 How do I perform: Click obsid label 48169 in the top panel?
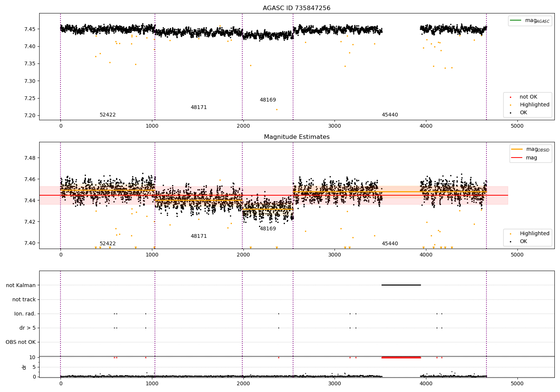(x=268, y=100)
